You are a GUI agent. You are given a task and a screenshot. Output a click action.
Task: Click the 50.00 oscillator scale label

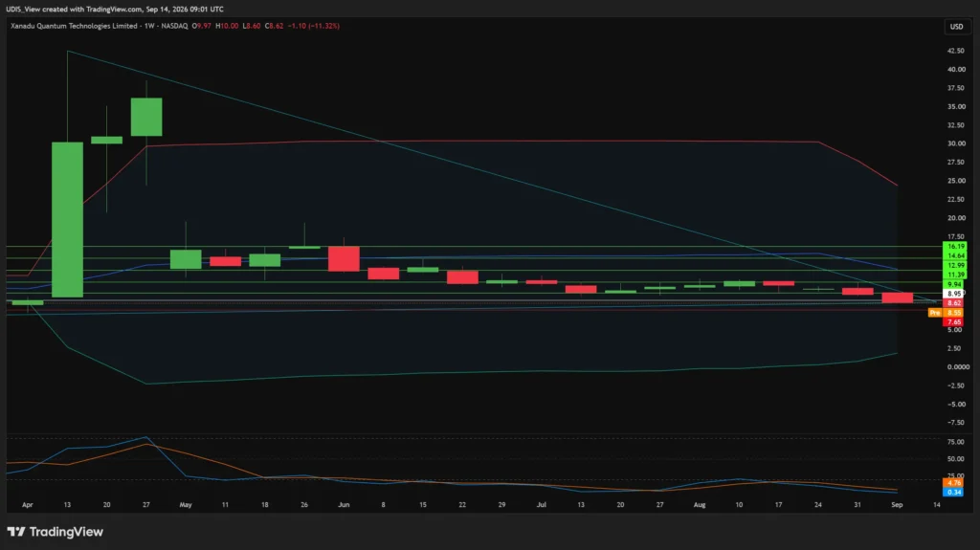pos(956,459)
